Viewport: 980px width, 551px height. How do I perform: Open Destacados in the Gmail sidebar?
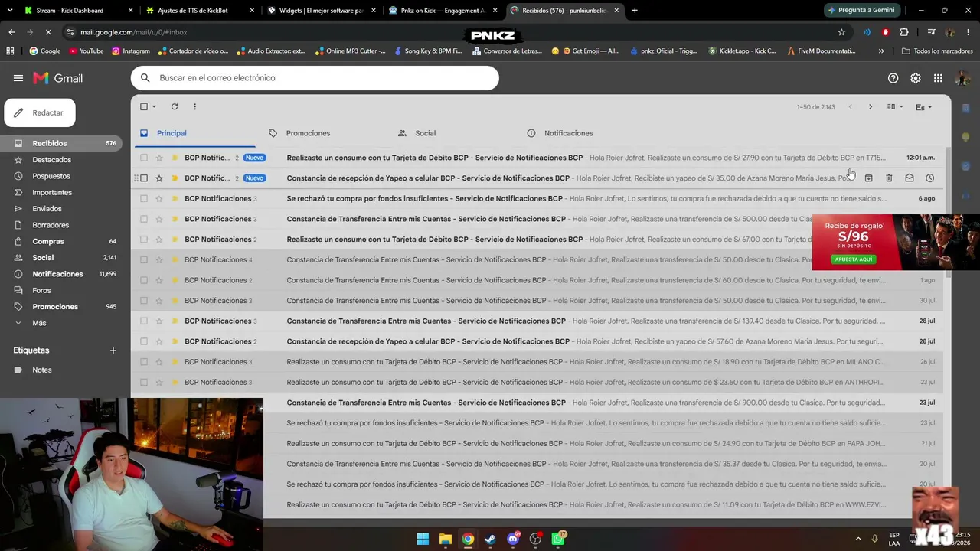point(51,160)
